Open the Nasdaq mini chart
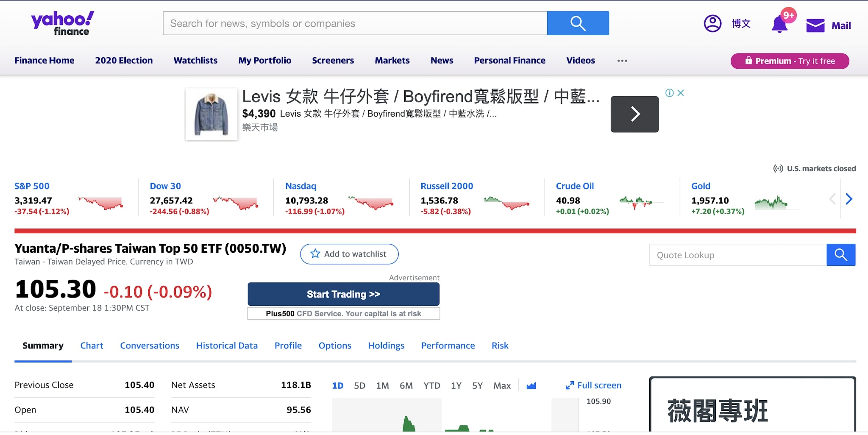 pyautogui.click(x=371, y=203)
